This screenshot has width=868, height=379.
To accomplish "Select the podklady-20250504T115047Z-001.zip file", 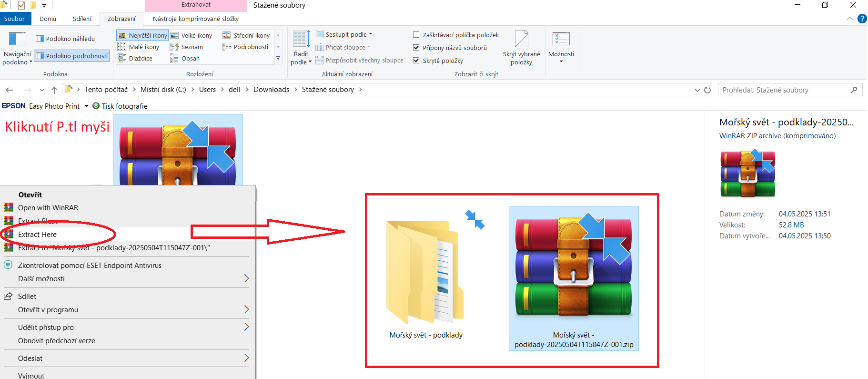I will (574, 278).
